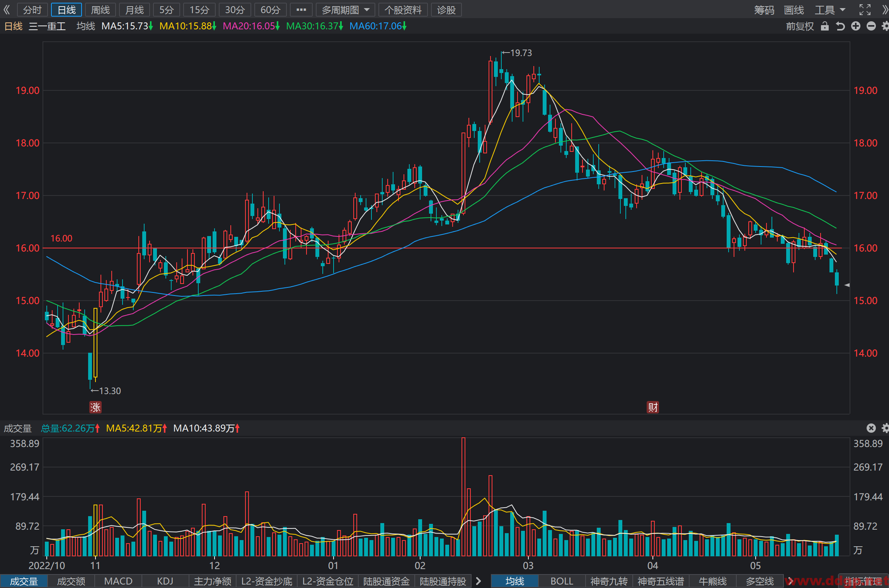
Task: Close the 成交量 volume panel
Action: coord(871,428)
